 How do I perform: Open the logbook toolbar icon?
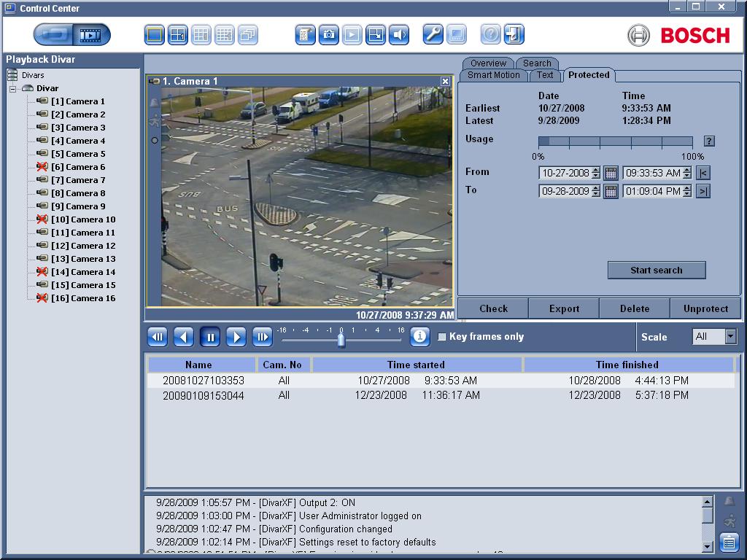306,35
